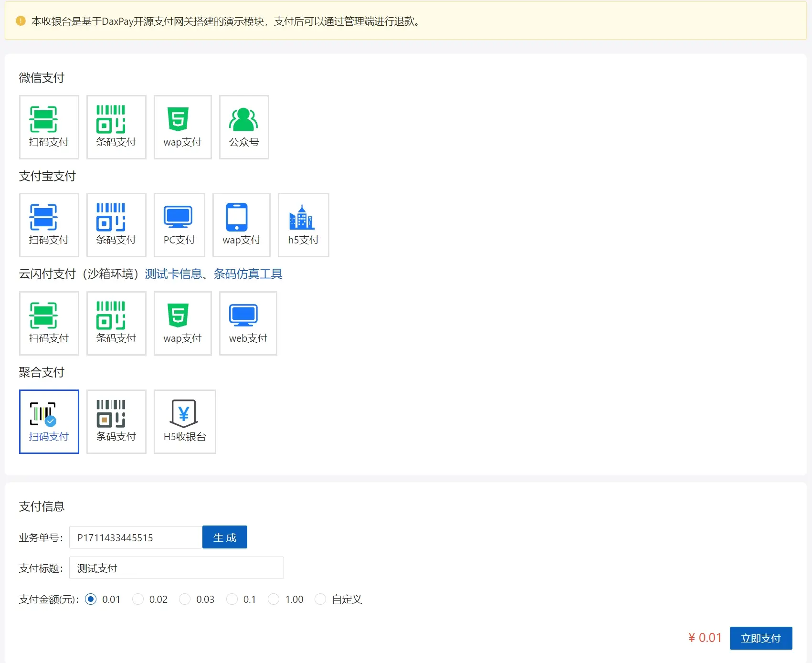Click 生成 to generate order number
812x663 pixels.
point(225,537)
